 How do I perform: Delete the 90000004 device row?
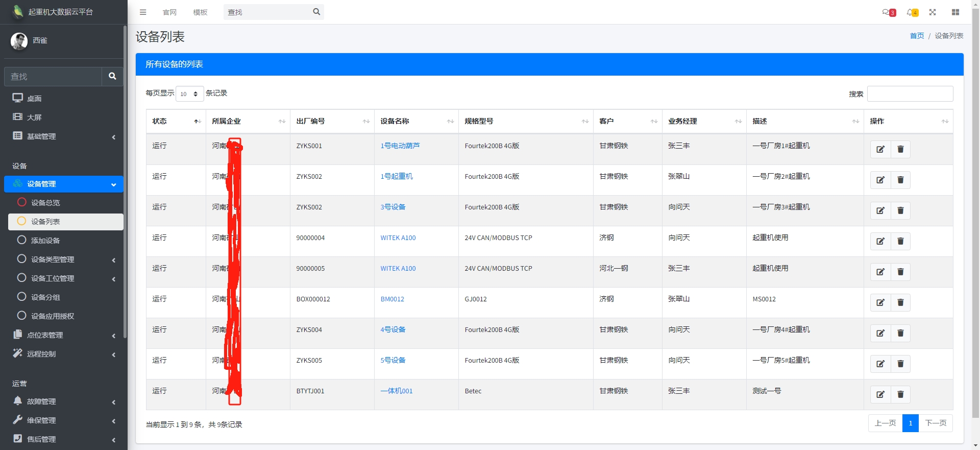point(900,241)
